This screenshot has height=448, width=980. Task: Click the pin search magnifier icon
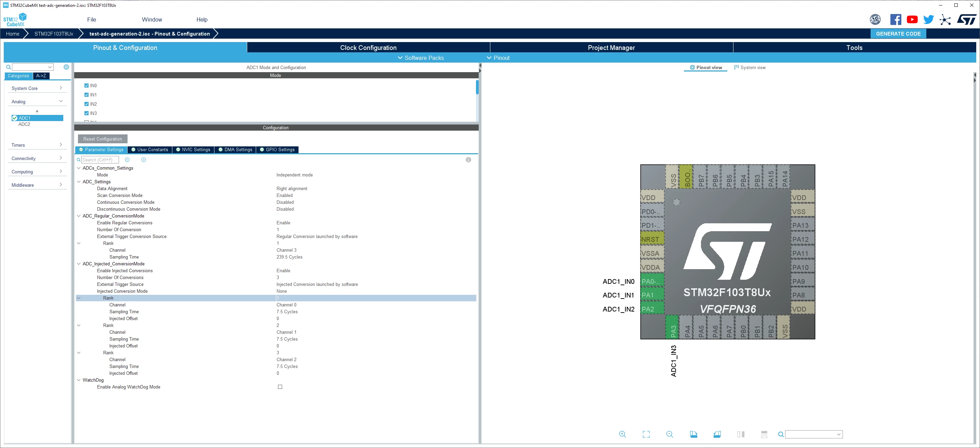(781, 434)
